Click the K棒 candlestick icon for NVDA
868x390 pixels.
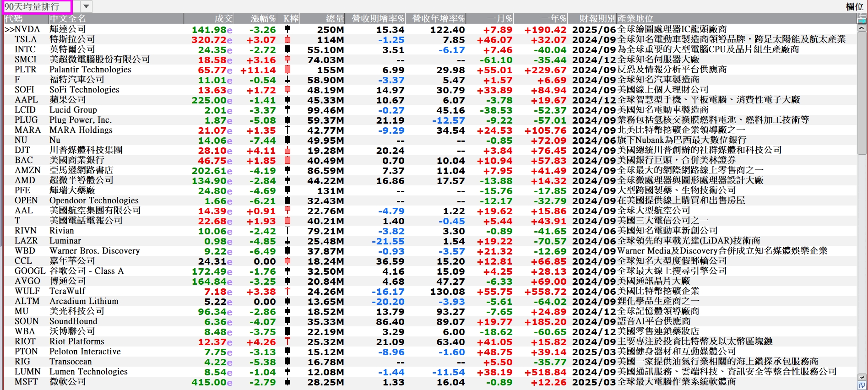click(288, 30)
